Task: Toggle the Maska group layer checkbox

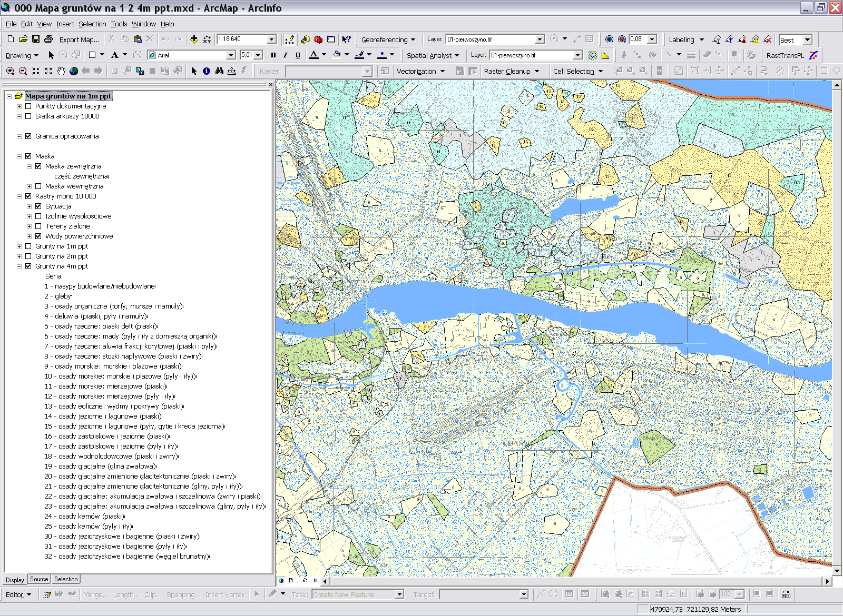Action: coord(28,156)
